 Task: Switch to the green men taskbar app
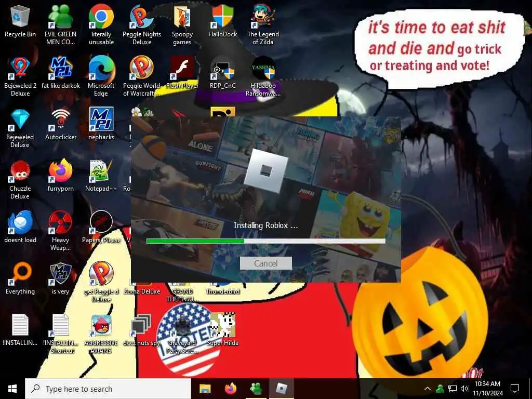[x=256, y=389]
